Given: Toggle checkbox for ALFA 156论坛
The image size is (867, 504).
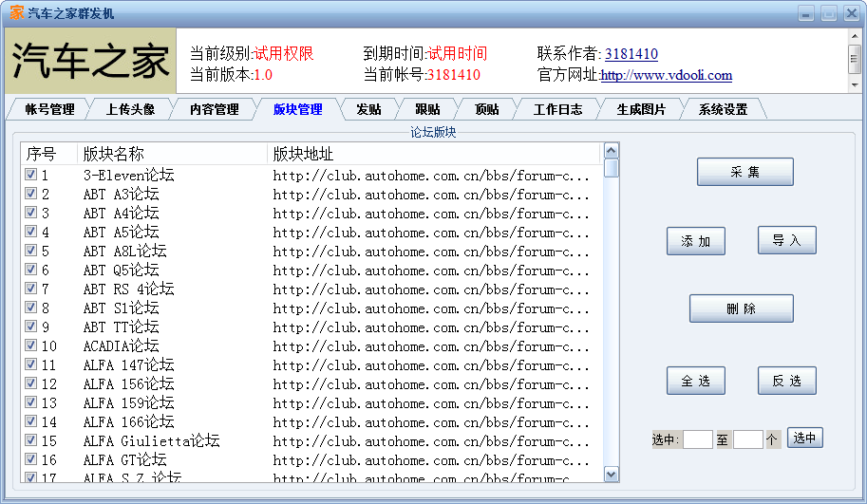Looking at the screenshot, I should click(x=30, y=383).
